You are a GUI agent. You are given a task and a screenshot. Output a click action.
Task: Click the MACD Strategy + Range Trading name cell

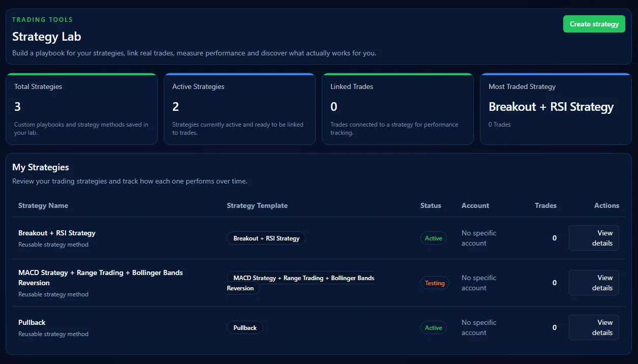(101, 278)
